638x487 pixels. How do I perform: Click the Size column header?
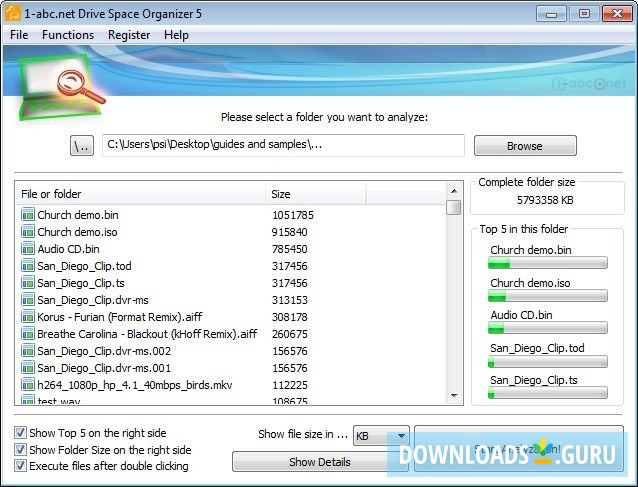click(316, 194)
